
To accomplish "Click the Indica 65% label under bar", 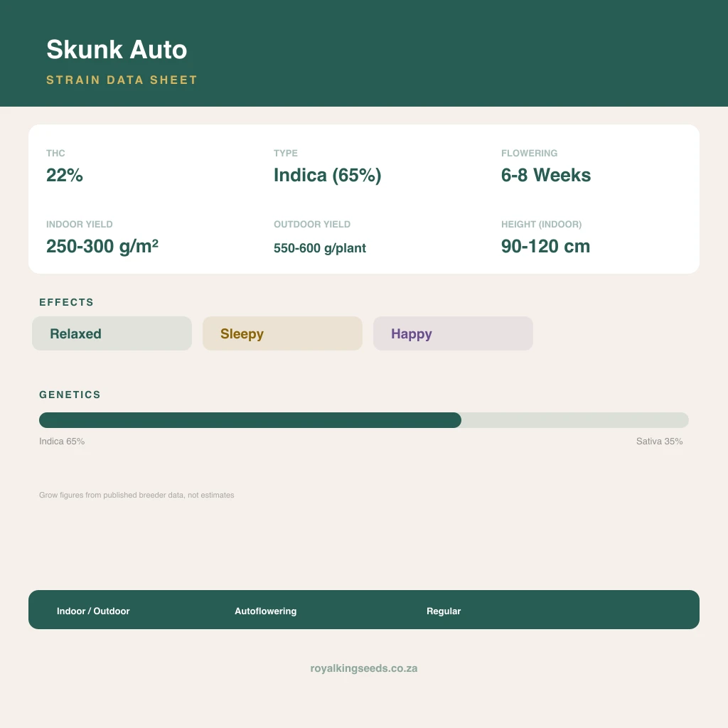I will [x=62, y=441].
